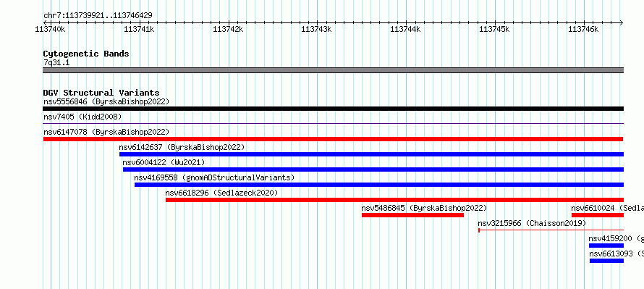Click the gray 7q31.1 cytogenetic band bar
This screenshot has width=644, height=289.
[333, 70]
